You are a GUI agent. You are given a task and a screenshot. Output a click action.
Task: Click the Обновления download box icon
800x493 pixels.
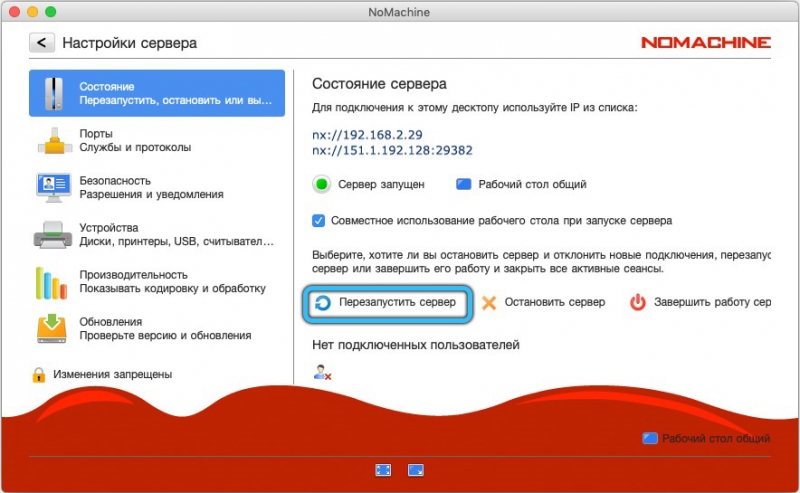pyautogui.click(x=52, y=329)
